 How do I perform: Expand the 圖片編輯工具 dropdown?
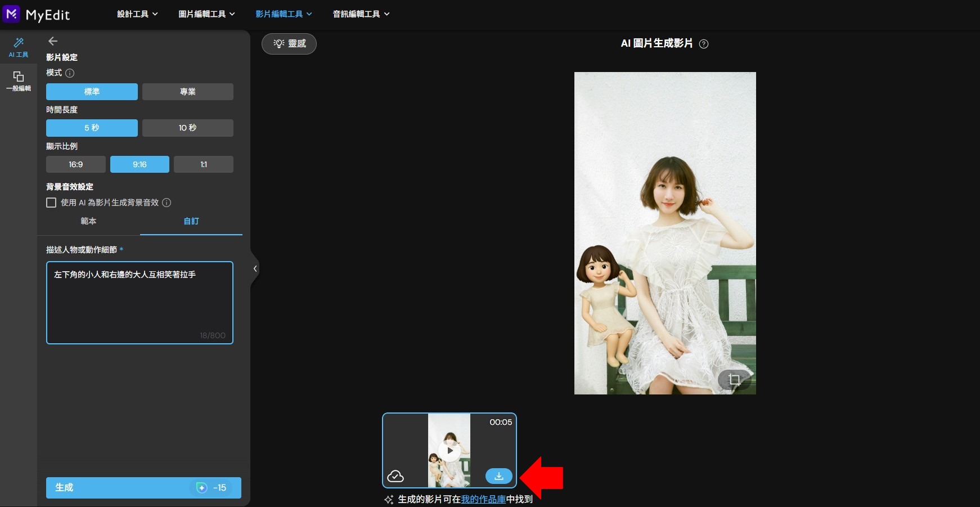pyautogui.click(x=206, y=14)
